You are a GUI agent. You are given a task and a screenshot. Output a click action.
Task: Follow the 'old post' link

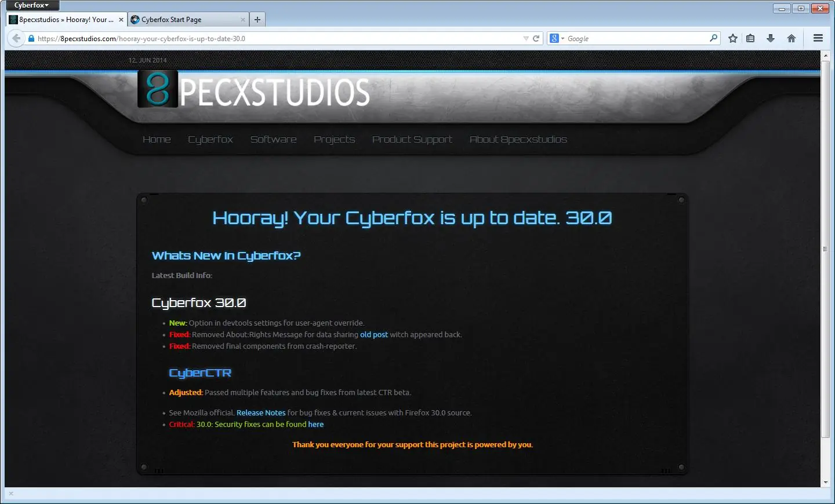click(374, 335)
